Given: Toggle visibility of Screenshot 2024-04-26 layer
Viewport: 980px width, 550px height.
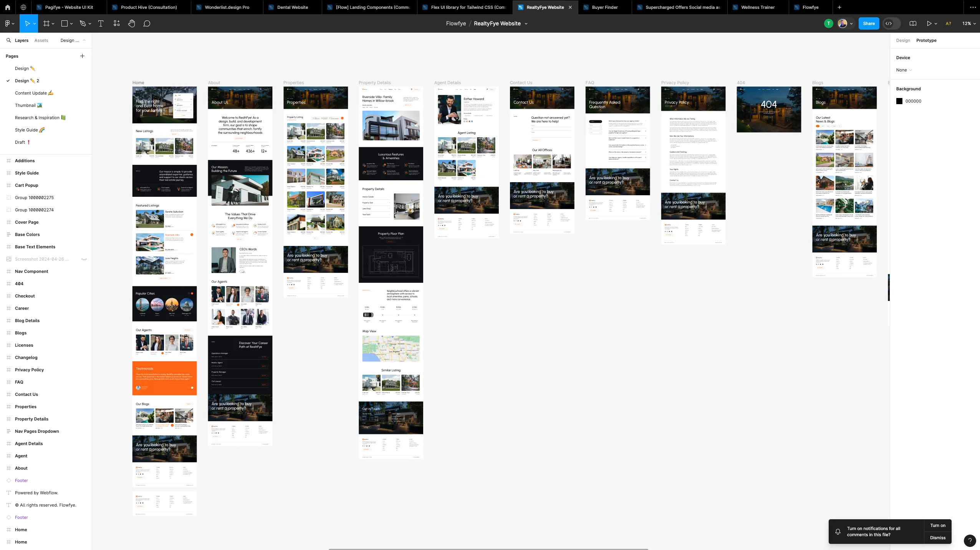Looking at the screenshot, I should [x=84, y=259].
